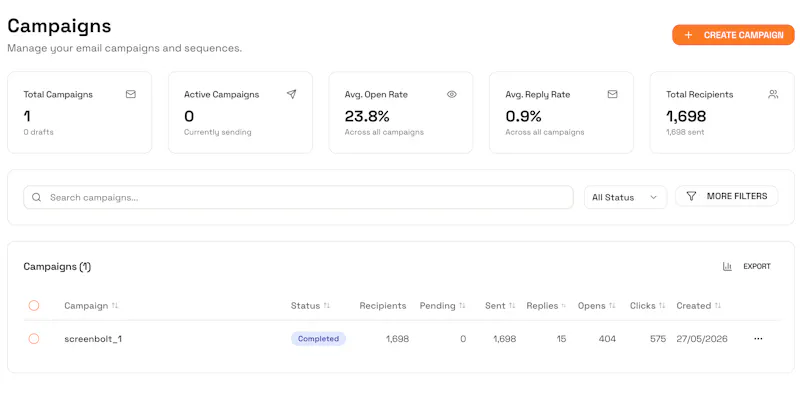Open the screenbolt_1 campaign link
This screenshot has width=800, height=400.
[x=93, y=339]
